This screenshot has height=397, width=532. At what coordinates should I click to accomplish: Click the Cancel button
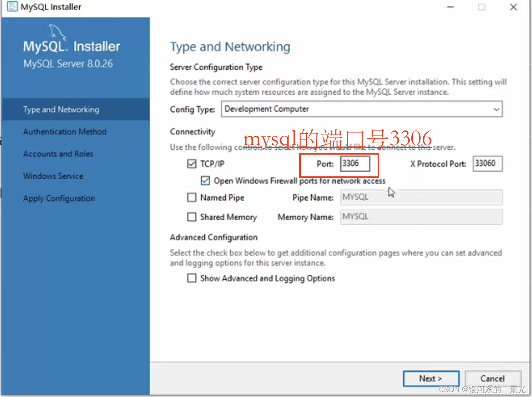point(493,379)
